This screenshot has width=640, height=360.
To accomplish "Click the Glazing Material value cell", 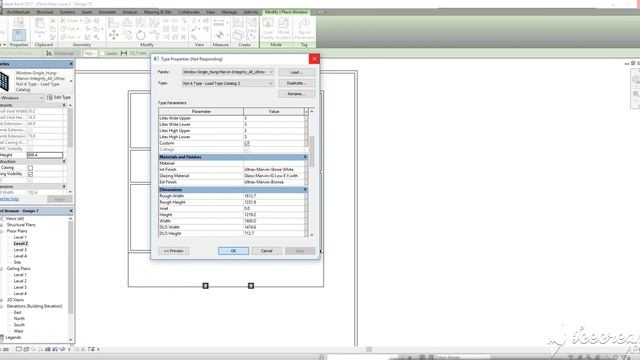I will [274, 176].
